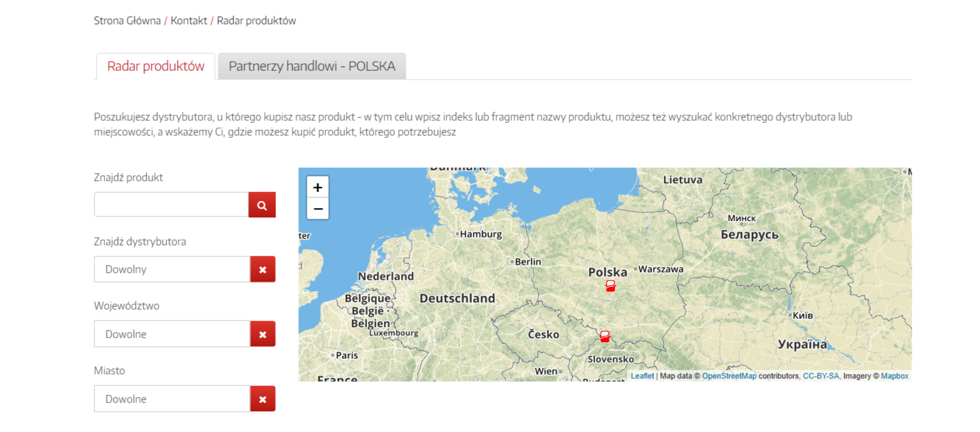Zoom in the map with plus
980x432 pixels.
click(318, 187)
